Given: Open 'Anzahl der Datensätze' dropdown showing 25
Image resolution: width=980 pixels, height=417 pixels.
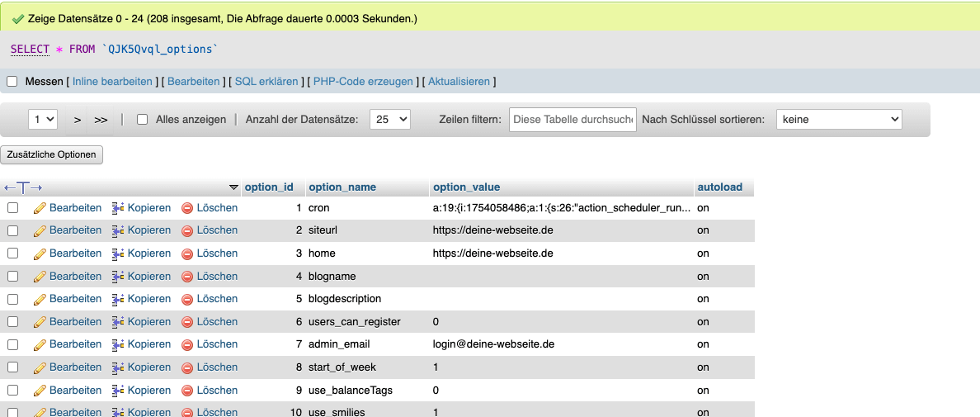Looking at the screenshot, I should click(389, 120).
